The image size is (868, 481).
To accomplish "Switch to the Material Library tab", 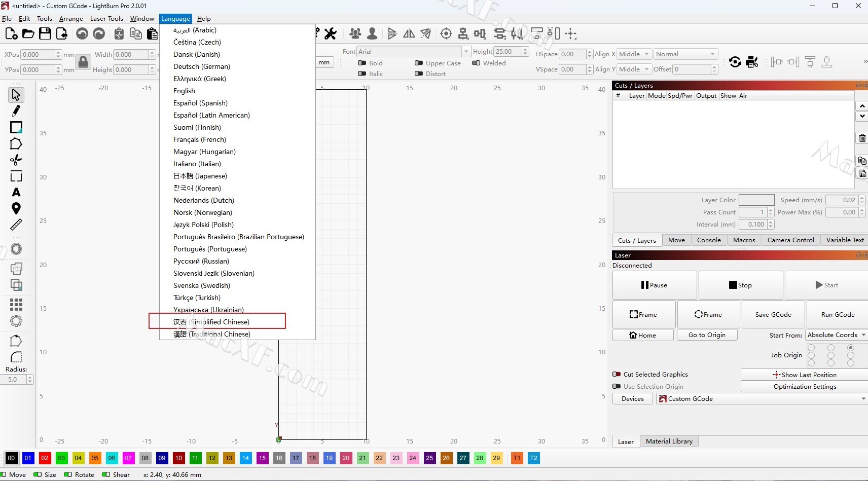I will point(669,441).
